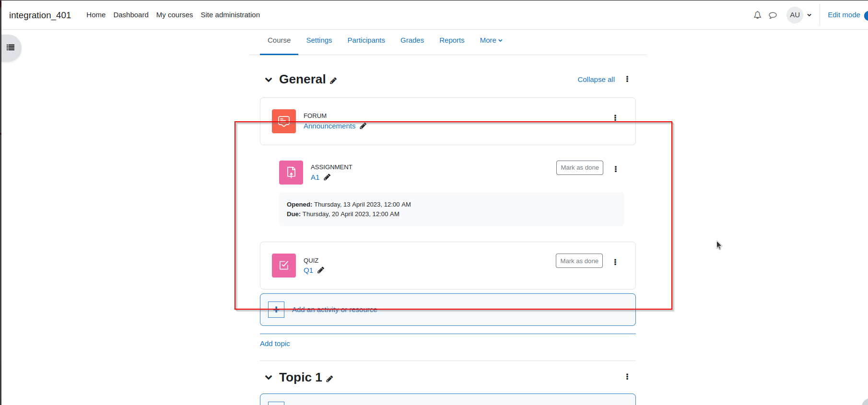Switch to the Grades tab

point(412,40)
